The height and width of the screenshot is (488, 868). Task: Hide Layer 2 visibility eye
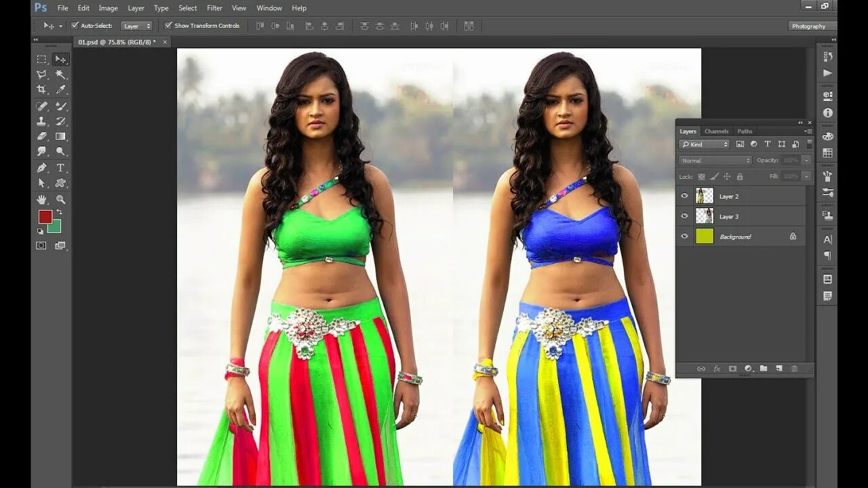pyautogui.click(x=684, y=196)
